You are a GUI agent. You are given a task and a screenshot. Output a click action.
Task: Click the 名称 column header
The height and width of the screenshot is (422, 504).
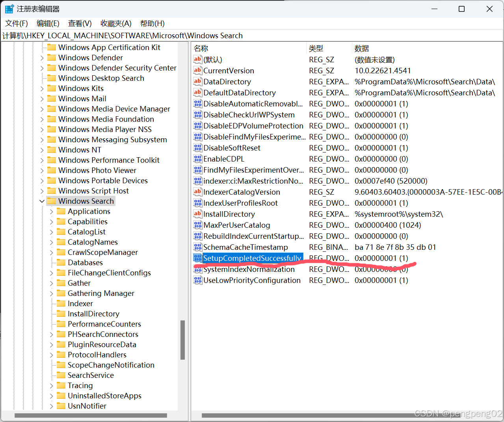[x=249, y=48]
